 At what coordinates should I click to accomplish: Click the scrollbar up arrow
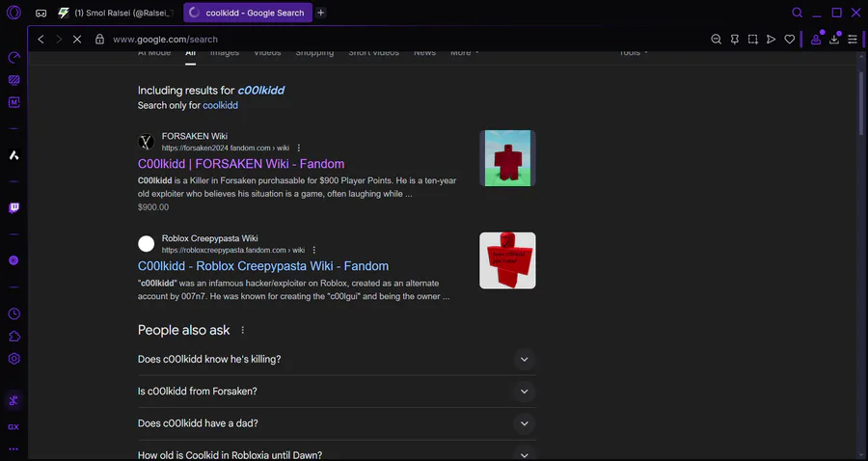(x=861, y=57)
